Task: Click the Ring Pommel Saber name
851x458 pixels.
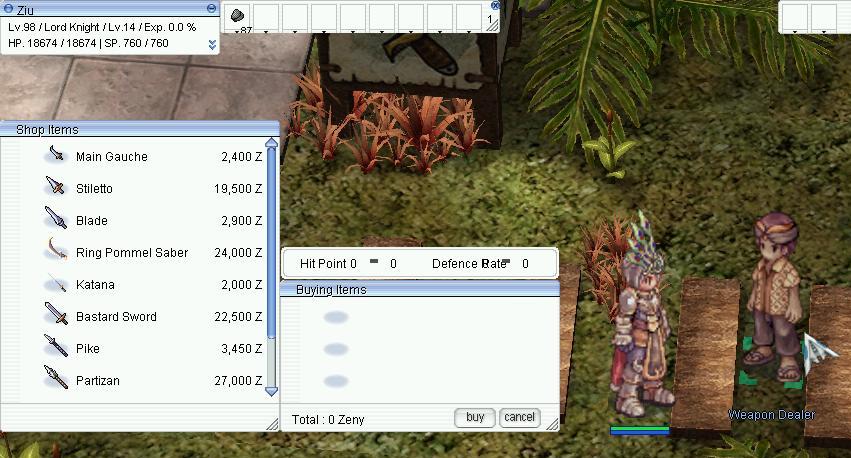Action: [x=132, y=253]
